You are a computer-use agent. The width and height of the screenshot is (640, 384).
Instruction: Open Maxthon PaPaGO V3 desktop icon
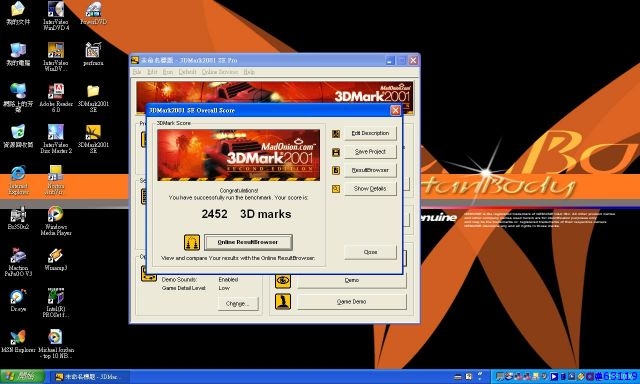coord(18,262)
